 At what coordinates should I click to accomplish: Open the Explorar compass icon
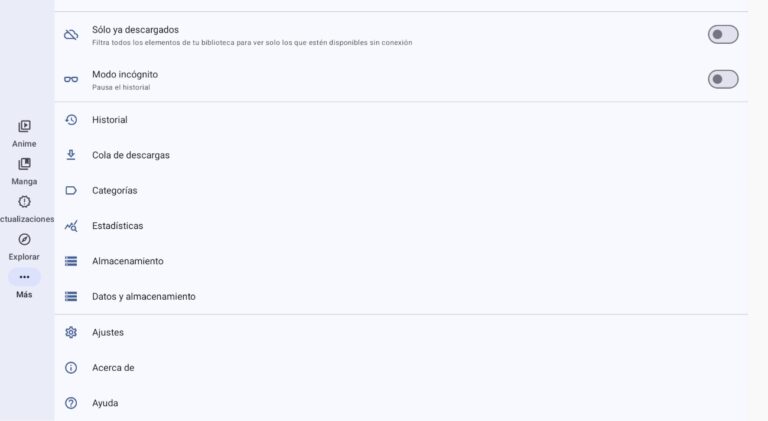click(24, 239)
